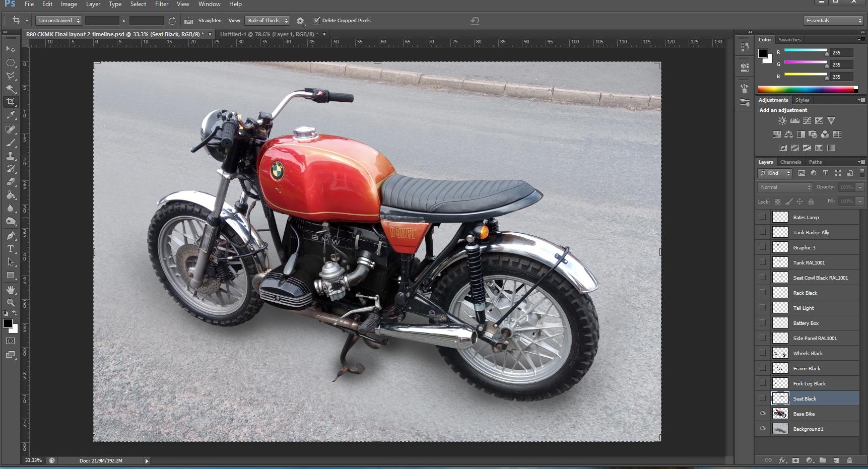Select the Eyedropper tool
This screenshot has width=868, height=469.
coord(11,115)
